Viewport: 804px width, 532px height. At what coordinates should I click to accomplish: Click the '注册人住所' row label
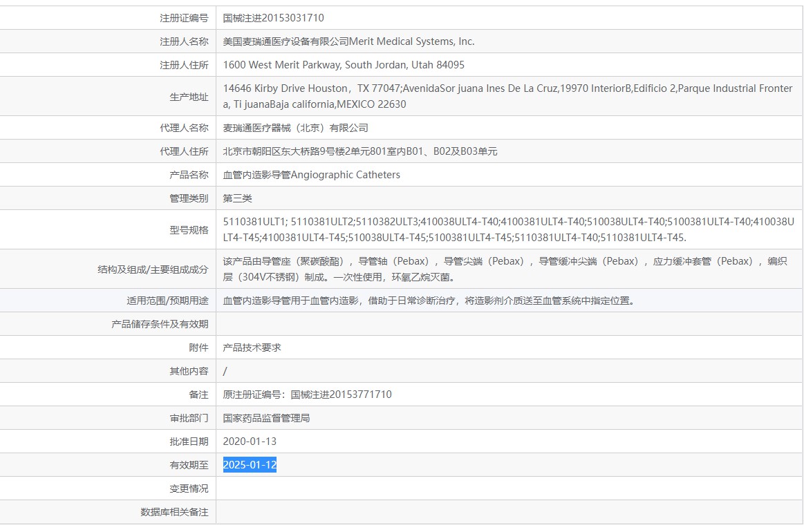[x=184, y=65]
